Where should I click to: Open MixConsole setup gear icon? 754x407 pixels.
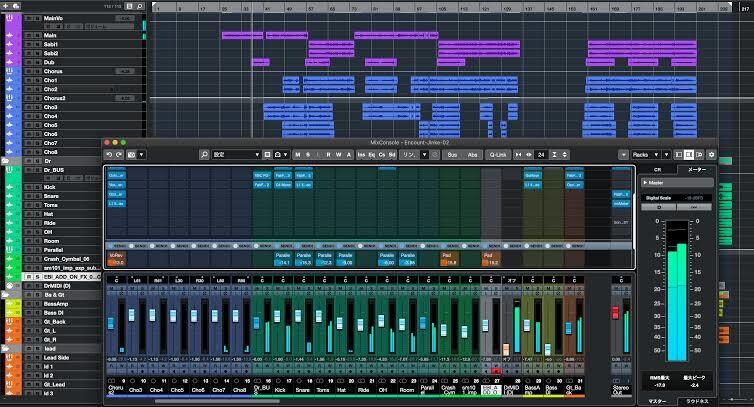[x=711, y=154]
